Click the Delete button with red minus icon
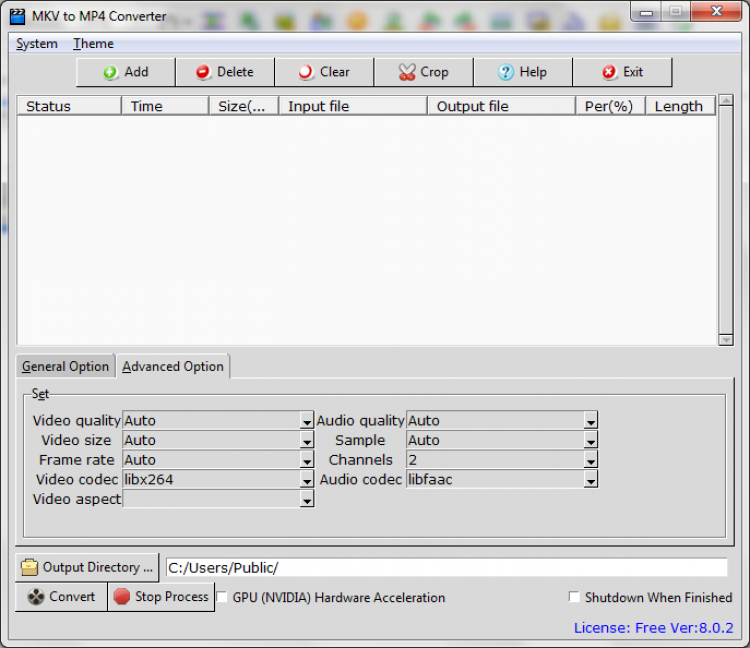 click(x=225, y=72)
